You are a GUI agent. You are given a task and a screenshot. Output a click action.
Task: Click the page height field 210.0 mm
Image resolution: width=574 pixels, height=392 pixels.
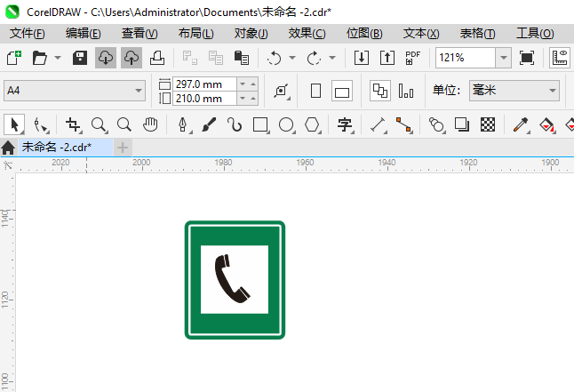click(x=205, y=99)
